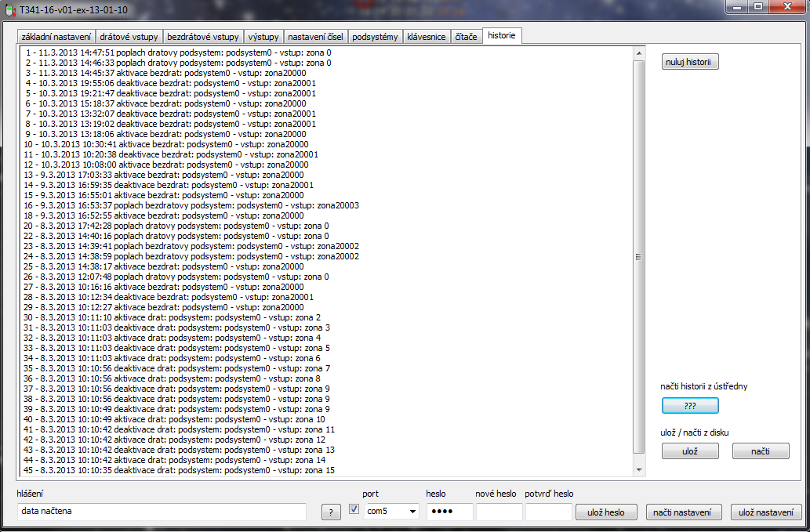
Task: Select history entry 27 at 10:16:16
Action: pos(164,287)
